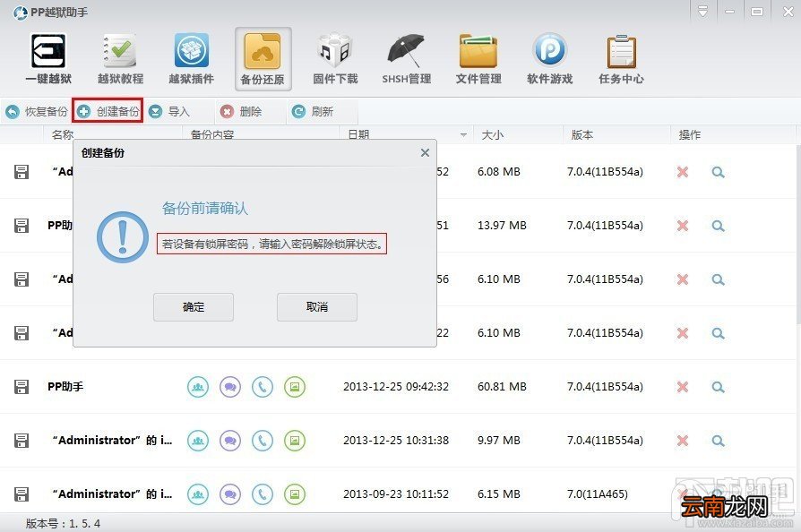This screenshot has height=532, width=801.
Task: Cancel the dialog with 取消 button
Action: pos(316,307)
